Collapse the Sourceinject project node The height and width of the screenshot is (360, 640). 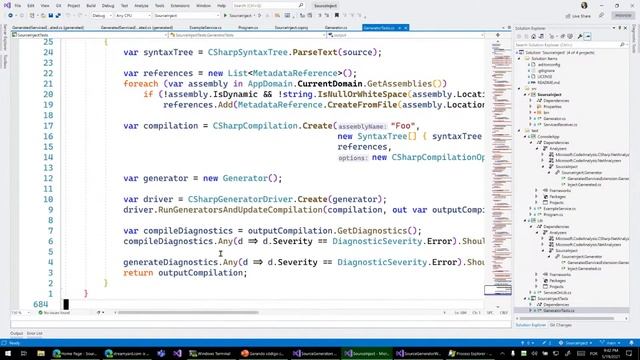click(525, 95)
